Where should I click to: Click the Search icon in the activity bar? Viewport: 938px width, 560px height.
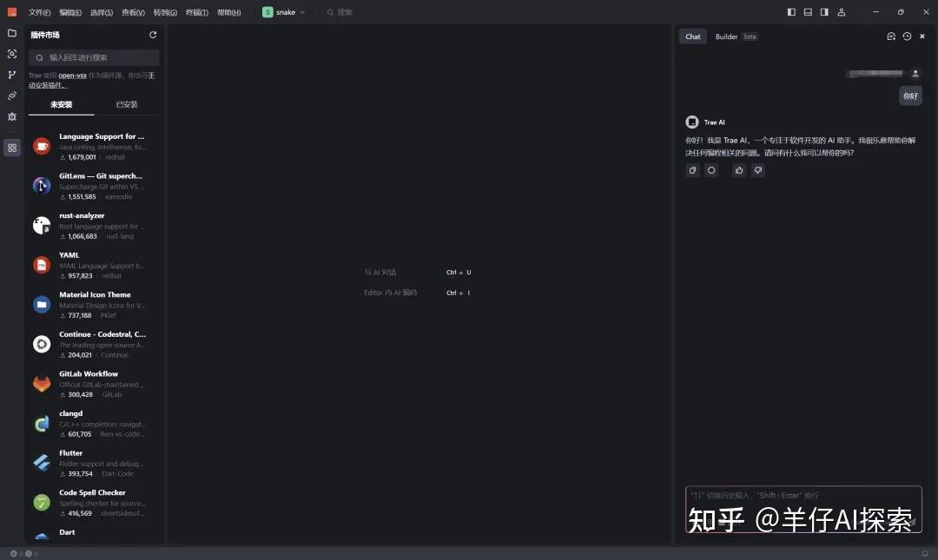pos(12,54)
